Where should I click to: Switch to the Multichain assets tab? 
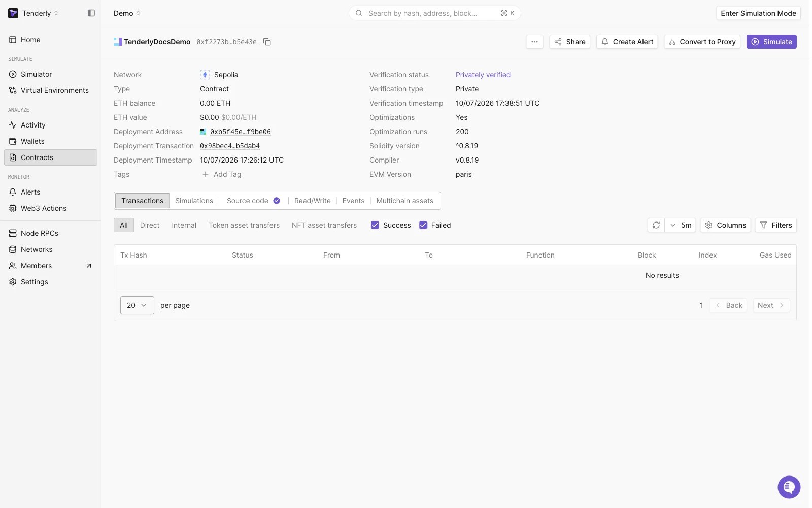point(405,201)
